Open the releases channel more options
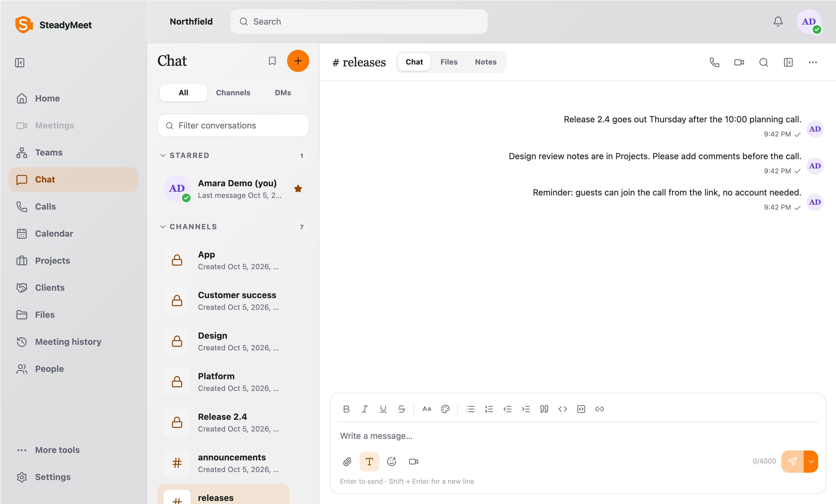836x504 pixels. [x=813, y=62]
